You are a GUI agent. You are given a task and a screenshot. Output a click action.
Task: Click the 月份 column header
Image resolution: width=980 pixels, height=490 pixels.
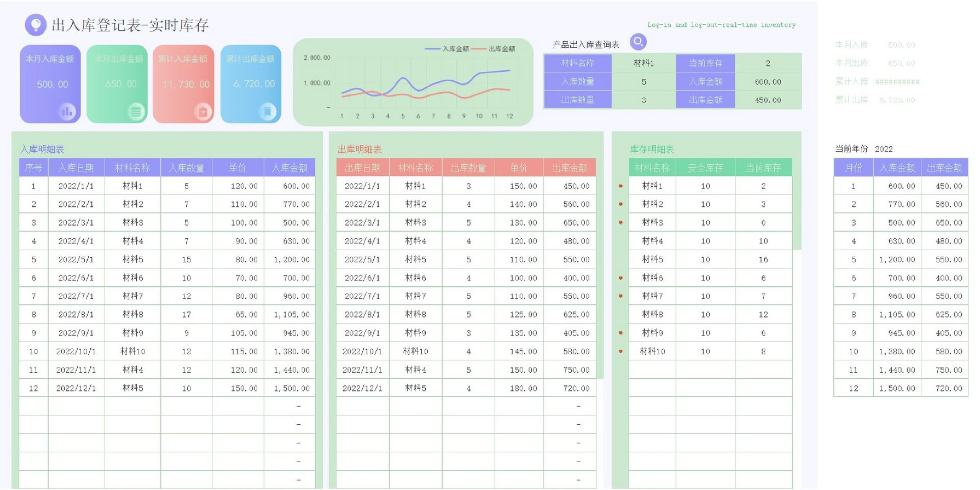(x=853, y=168)
